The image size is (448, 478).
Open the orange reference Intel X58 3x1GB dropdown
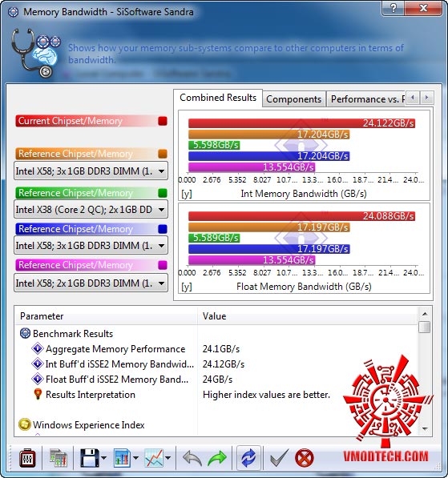point(91,171)
